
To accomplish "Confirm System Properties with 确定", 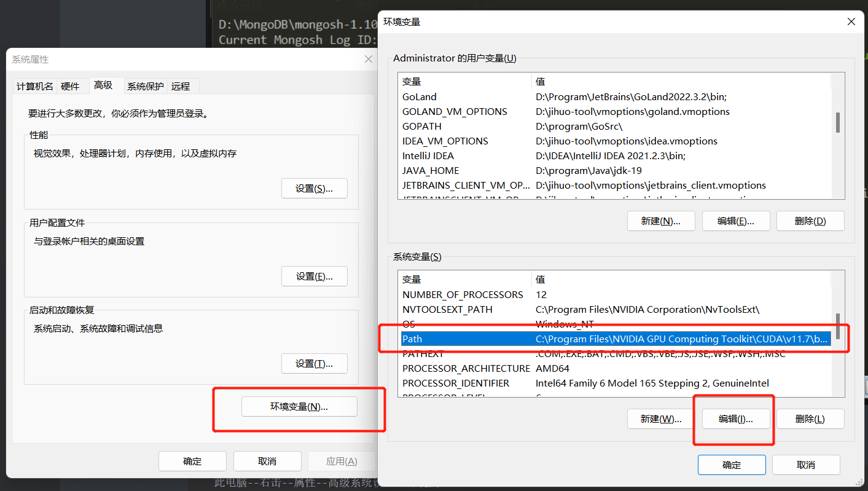I will (x=192, y=462).
